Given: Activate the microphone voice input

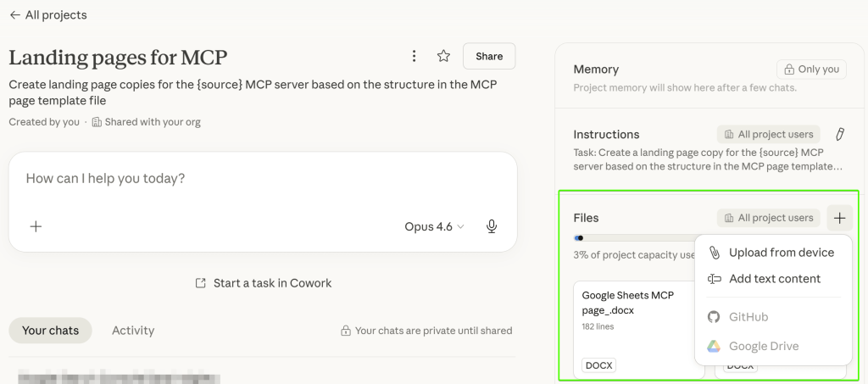Looking at the screenshot, I should click(492, 226).
